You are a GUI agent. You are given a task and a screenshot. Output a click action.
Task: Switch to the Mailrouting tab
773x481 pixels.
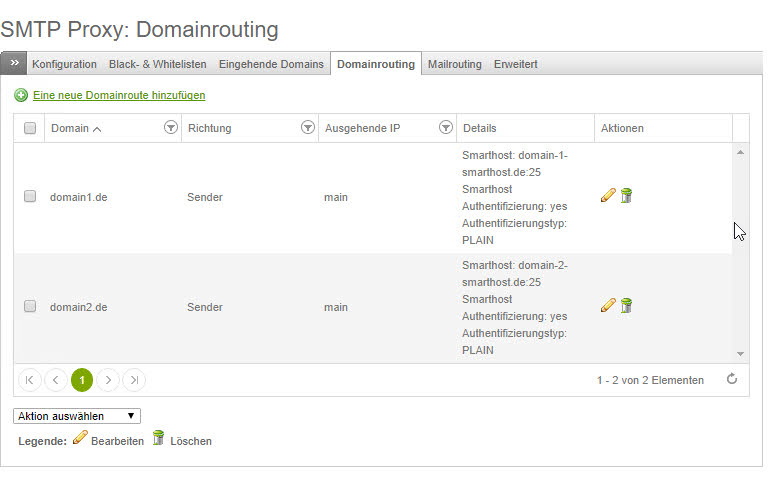click(454, 64)
